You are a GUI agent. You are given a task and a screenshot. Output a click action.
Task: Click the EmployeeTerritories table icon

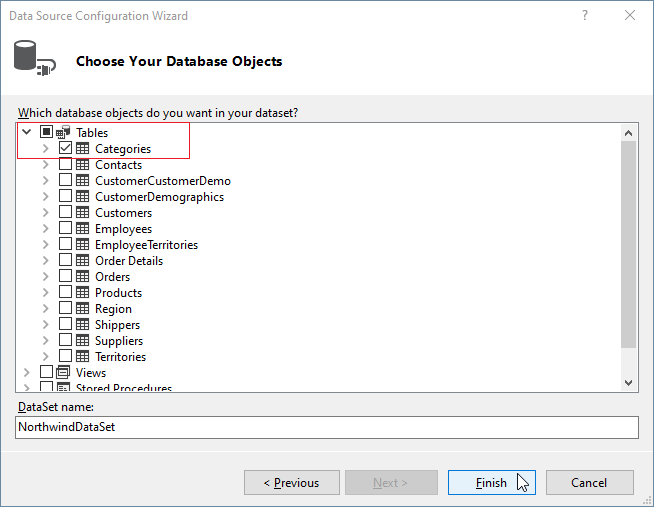pos(83,244)
